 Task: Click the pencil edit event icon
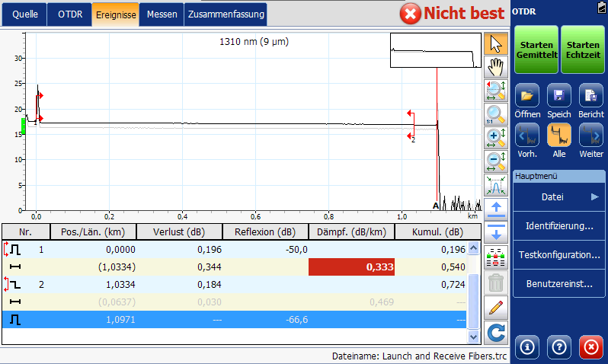pyautogui.click(x=496, y=307)
